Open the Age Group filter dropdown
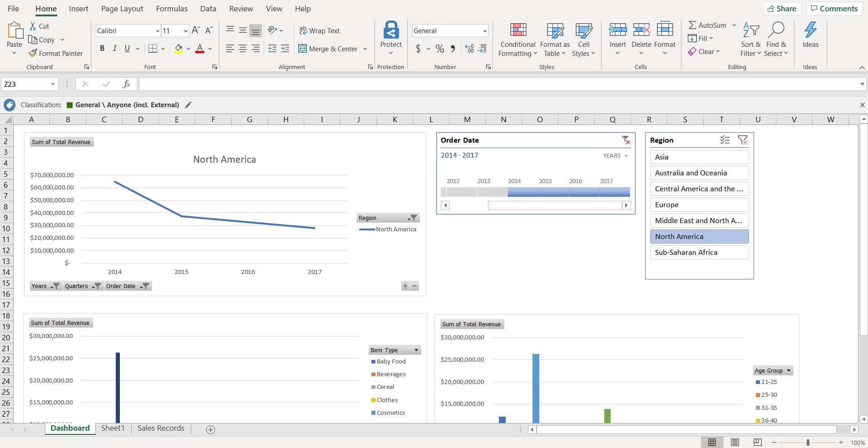868x448 pixels. click(789, 370)
